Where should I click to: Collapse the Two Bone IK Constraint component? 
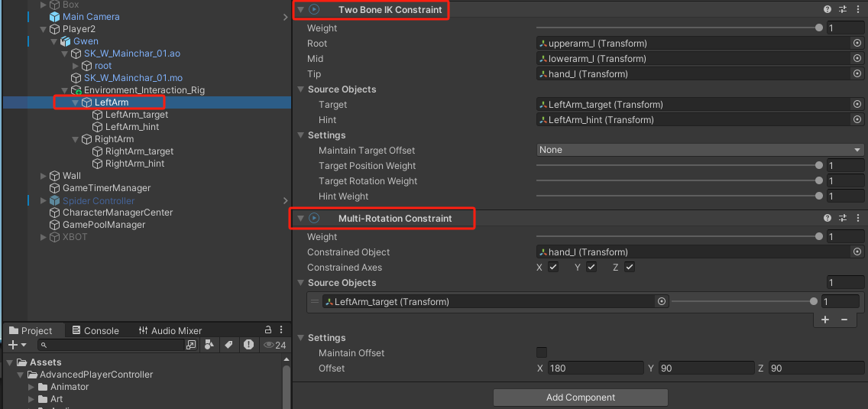[300, 10]
